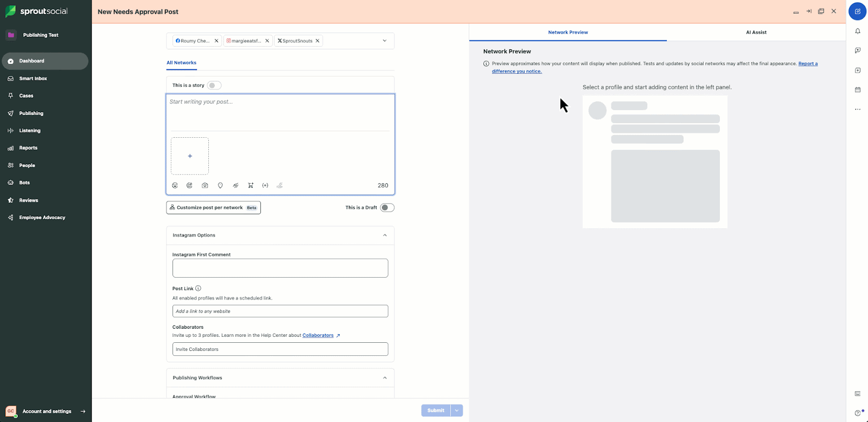Select the shopping cart product tag icon

[251, 186]
